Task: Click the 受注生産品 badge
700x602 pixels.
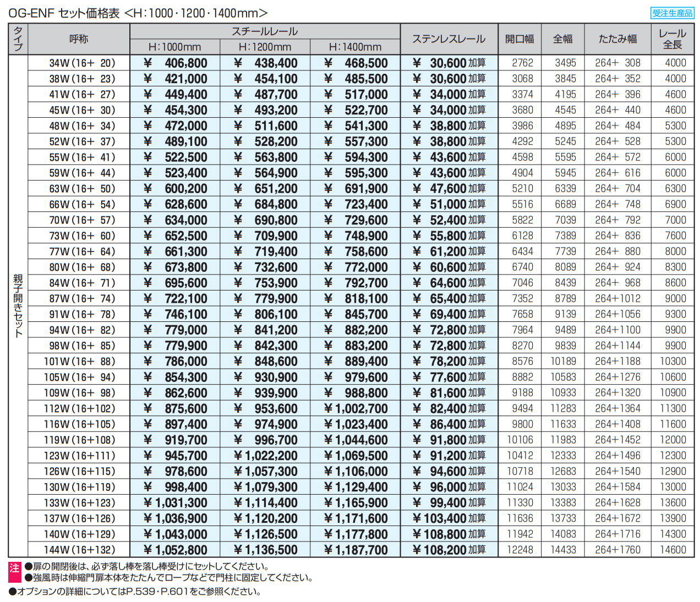Action: click(x=672, y=13)
